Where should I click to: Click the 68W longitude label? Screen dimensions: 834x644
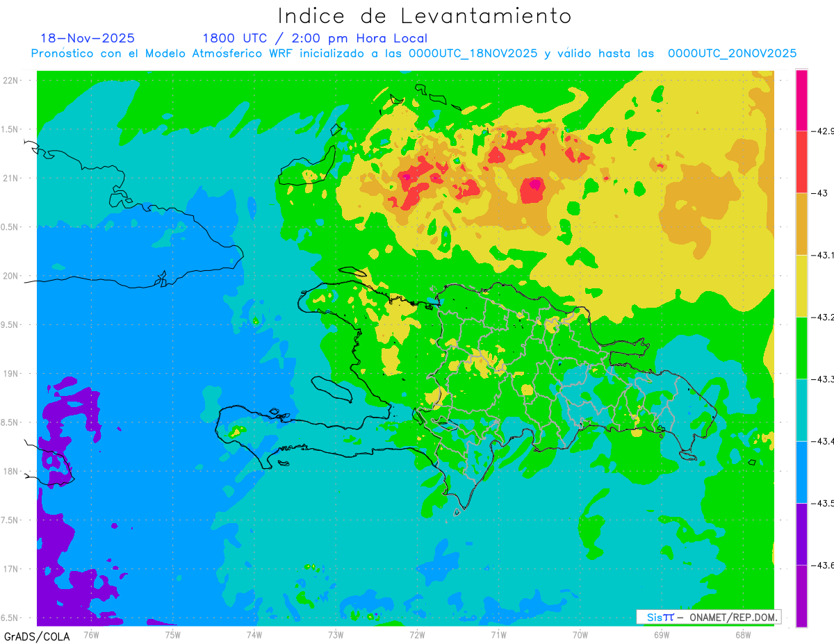pyautogui.click(x=743, y=634)
